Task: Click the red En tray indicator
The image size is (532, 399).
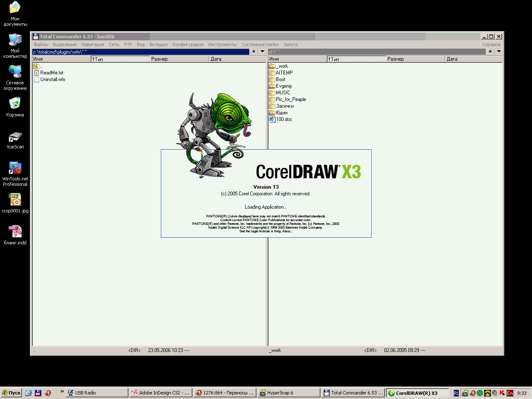Action: (x=510, y=393)
